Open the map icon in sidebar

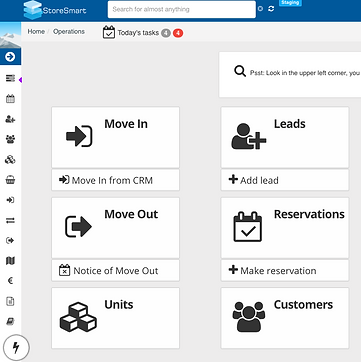click(x=10, y=261)
